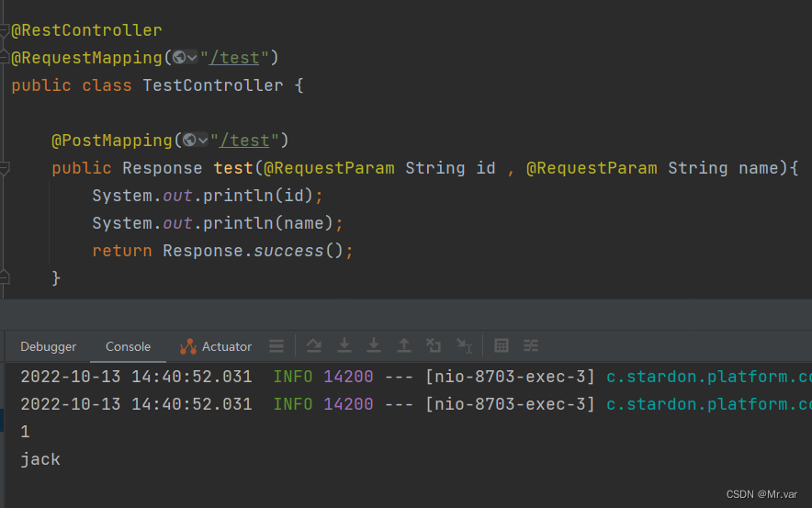Click the Run to Cursor icon
The image size is (812, 508).
464,345
